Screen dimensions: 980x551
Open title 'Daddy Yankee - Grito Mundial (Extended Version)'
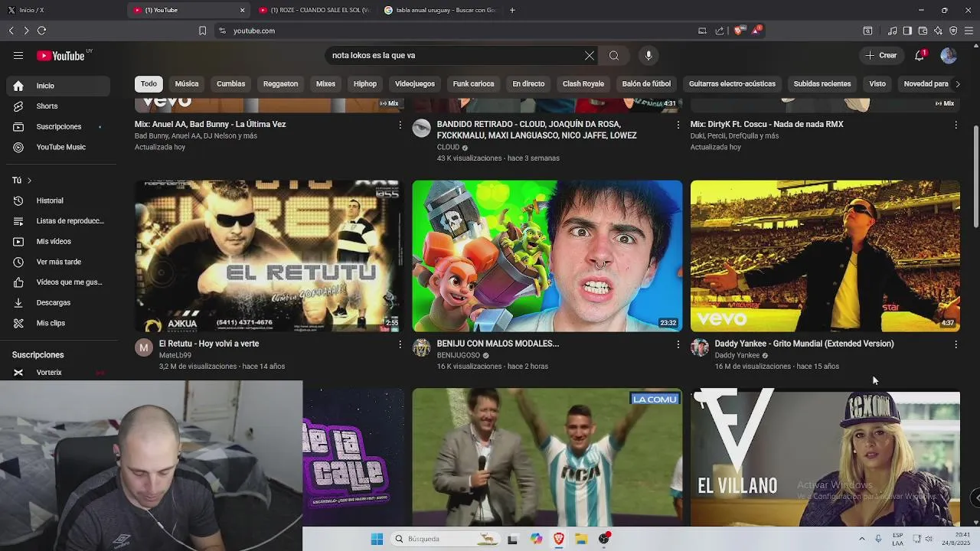click(804, 344)
